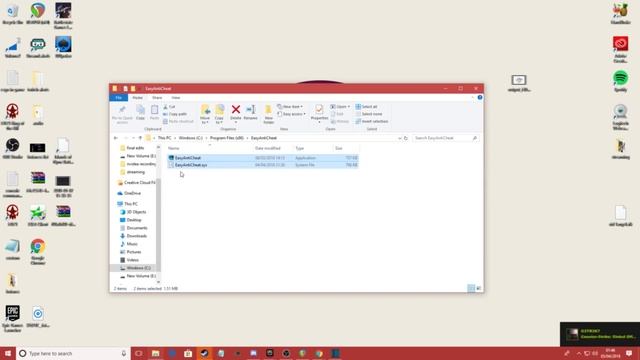Go up one folder level arrow
The image size is (640, 360).
[140, 138]
